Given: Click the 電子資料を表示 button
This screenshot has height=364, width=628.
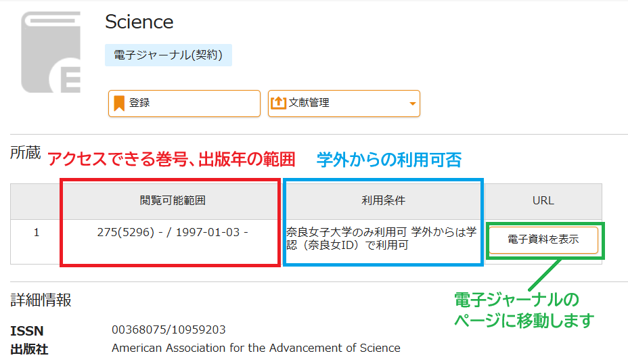Looking at the screenshot, I should point(543,240).
